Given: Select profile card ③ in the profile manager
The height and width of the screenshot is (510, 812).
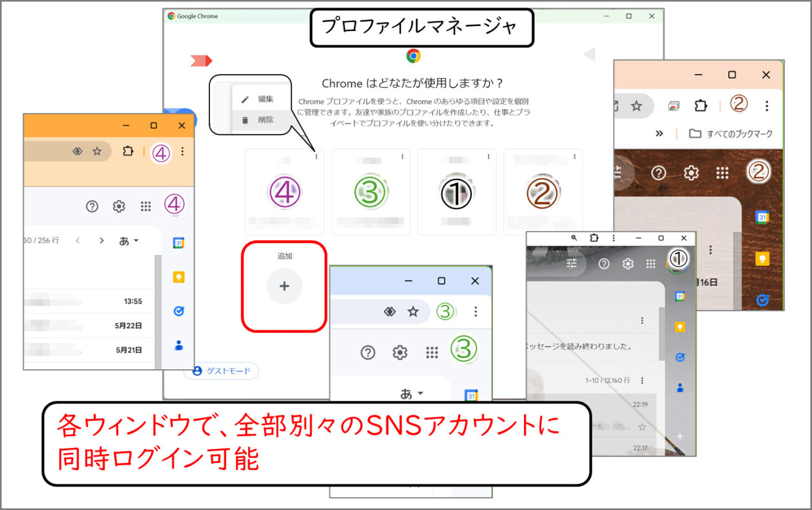Looking at the screenshot, I should 370,192.
